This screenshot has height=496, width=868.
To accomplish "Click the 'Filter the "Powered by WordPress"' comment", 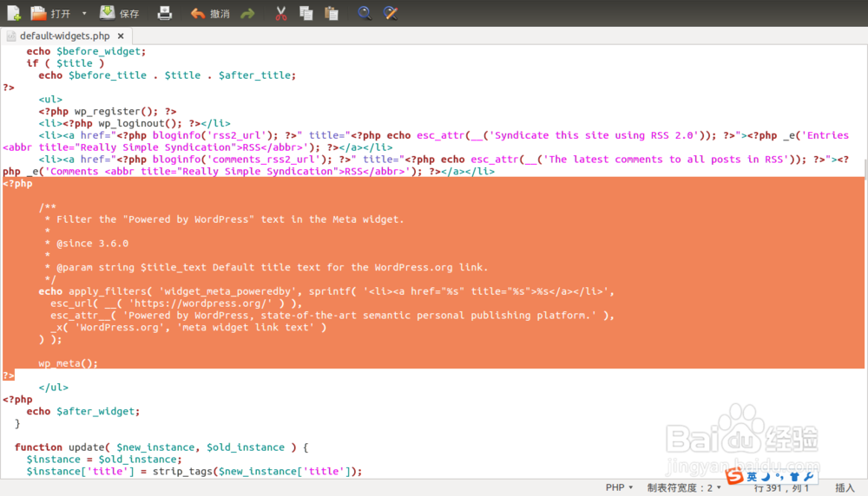I will pos(224,219).
